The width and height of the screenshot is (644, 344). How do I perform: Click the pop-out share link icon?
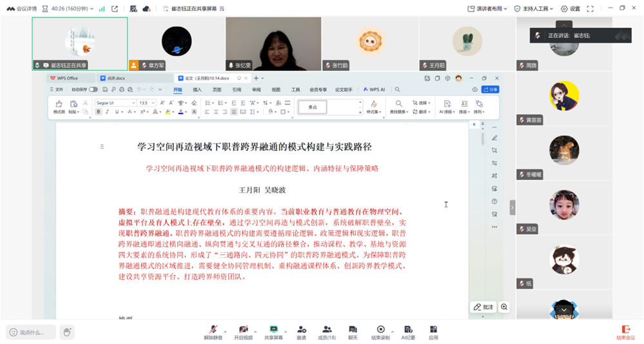coord(115,8)
